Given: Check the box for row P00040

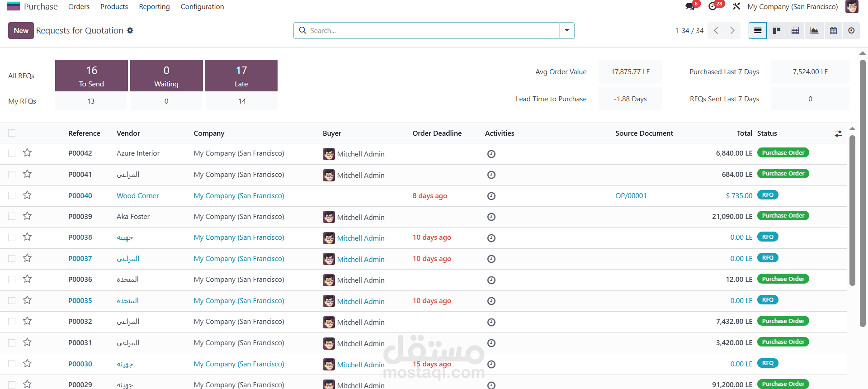Looking at the screenshot, I should 12,195.
